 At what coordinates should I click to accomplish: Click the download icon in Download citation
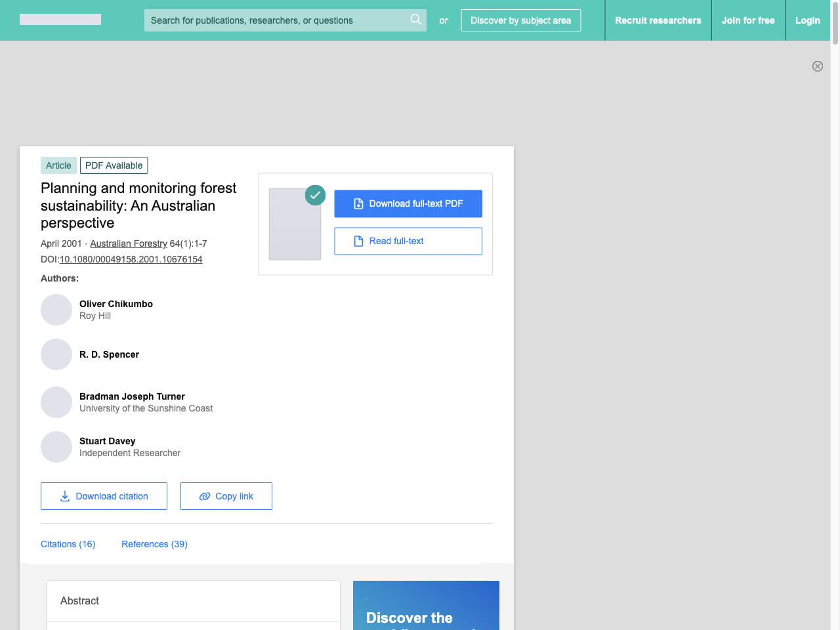pyautogui.click(x=65, y=496)
